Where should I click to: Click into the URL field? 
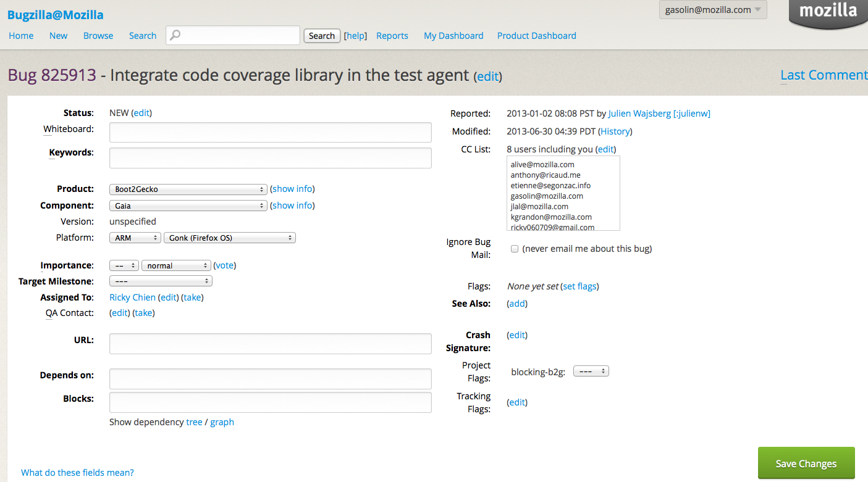click(270, 344)
